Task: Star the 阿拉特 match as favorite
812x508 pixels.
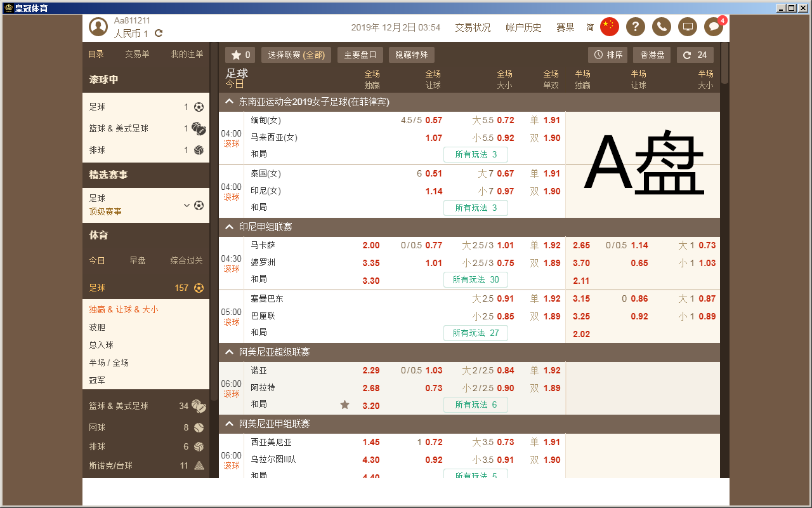Action: coord(344,404)
